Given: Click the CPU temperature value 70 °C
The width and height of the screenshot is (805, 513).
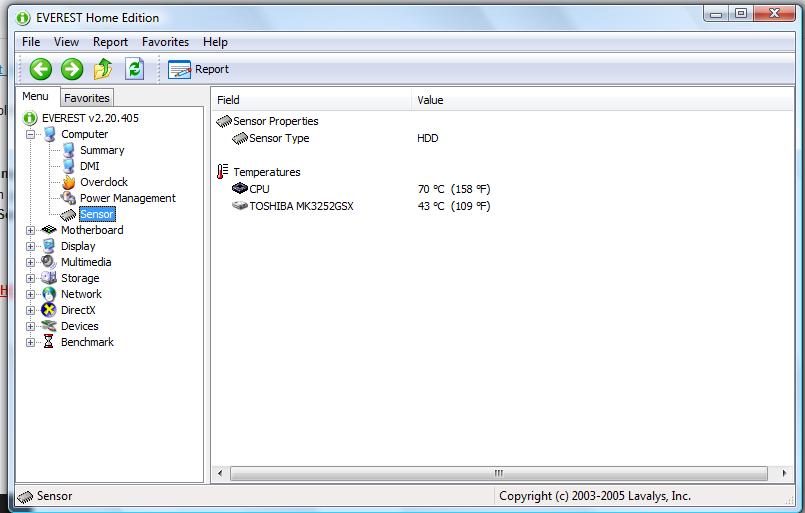Looking at the screenshot, I should click(454, 189).
